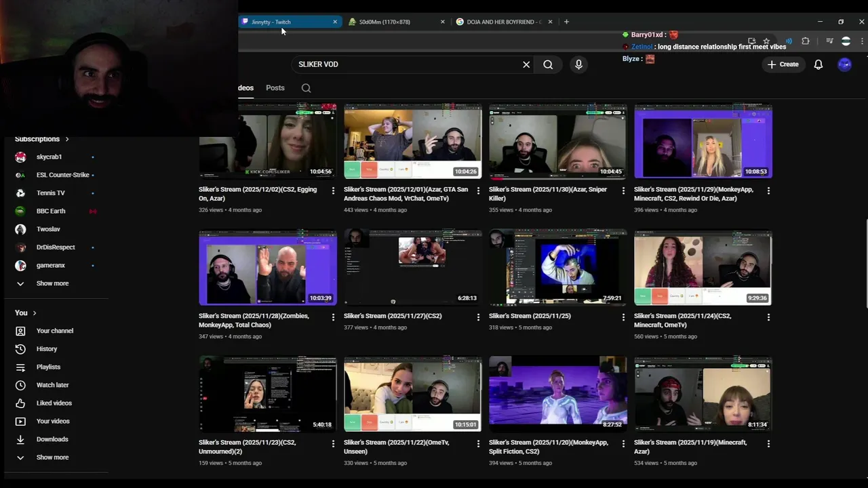Start voice search with the microphone icon
This screenshot has width=868, height=488.
[578, 64]
